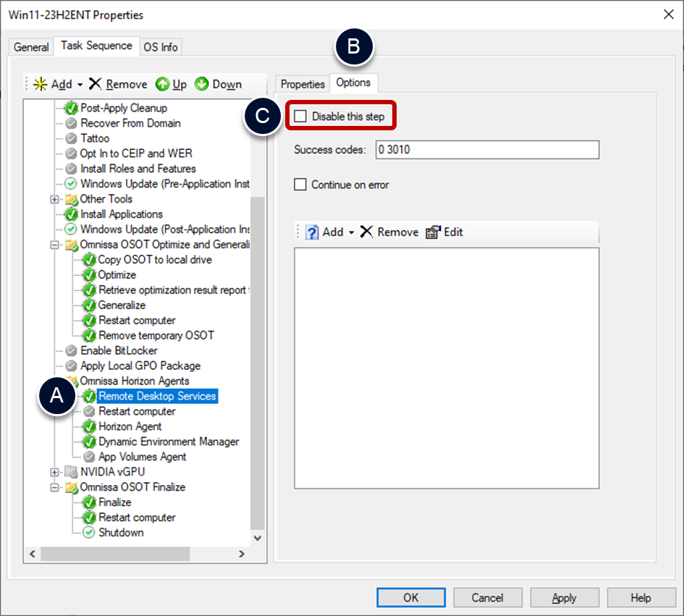Click the question mark Add condition icon
This screenshot has height=616, width=684.
pyautogui.click(x=312, y=232)
